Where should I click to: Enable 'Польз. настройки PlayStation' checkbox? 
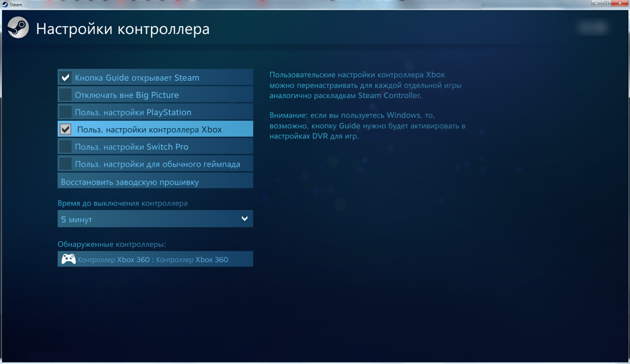tap(66, 112)
